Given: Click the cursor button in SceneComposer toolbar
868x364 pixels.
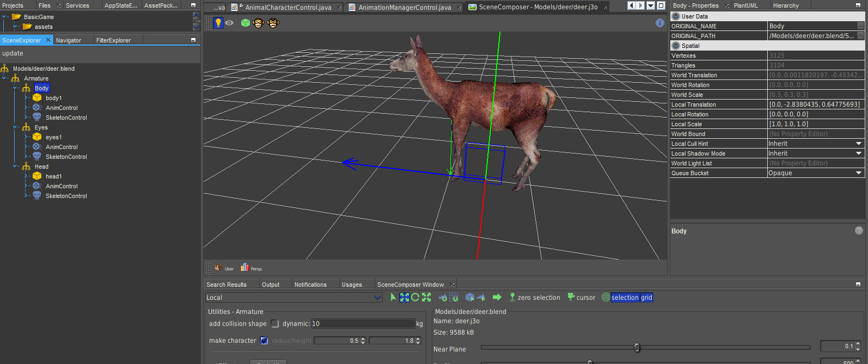Looking at the screenshot, I should [x=582, y=298].
